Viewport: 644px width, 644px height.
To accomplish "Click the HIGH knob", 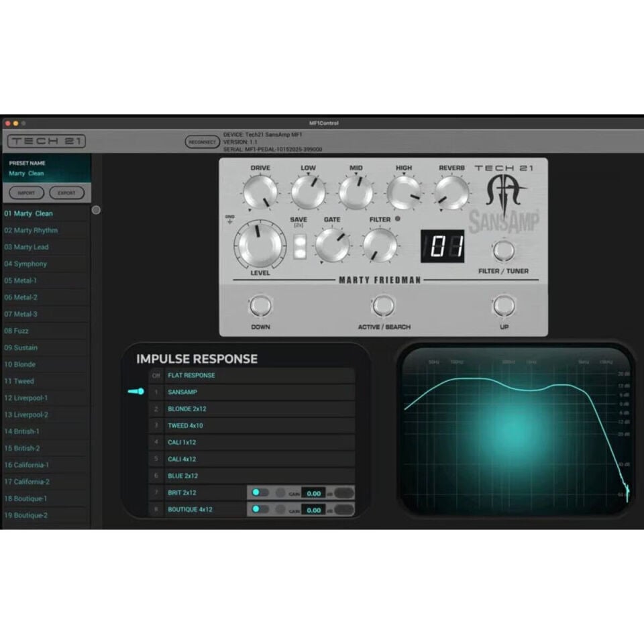I will (404, 192).
